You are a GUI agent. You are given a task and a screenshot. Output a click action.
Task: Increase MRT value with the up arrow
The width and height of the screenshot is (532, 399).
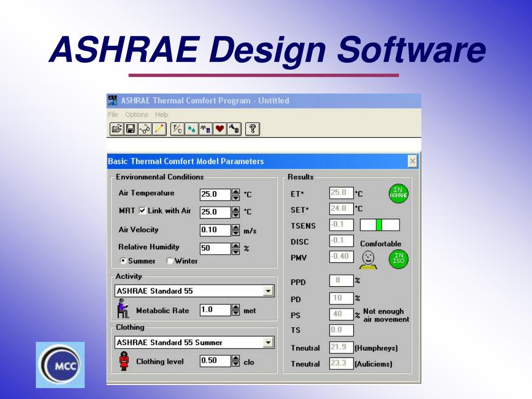click(x=235, y=209)
